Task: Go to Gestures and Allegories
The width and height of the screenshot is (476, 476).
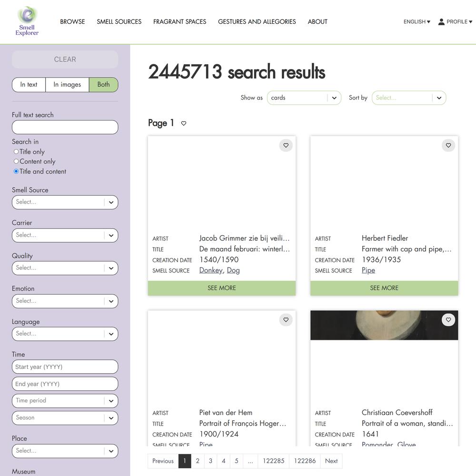Action: [x=257, y=21]
